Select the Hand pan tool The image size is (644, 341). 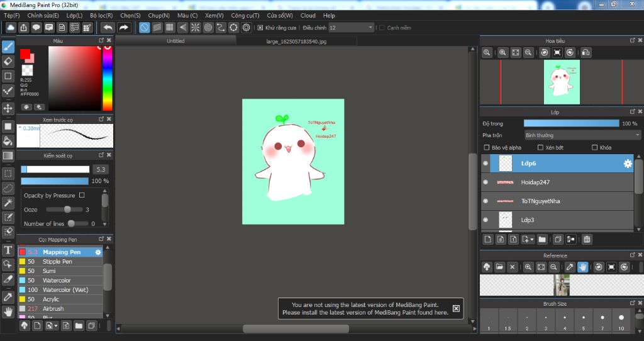coord(8,312)
